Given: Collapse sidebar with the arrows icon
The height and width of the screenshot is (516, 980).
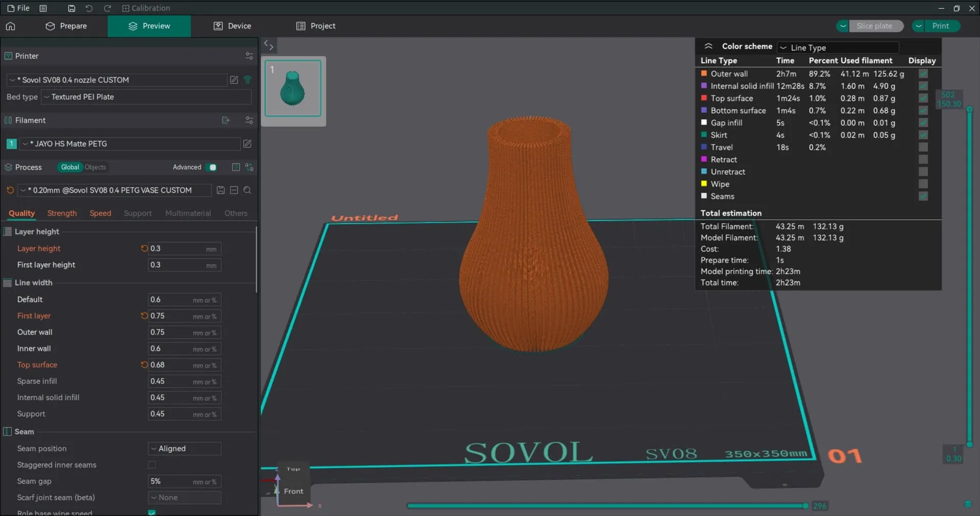Looking at the screenshot, I should pos(268,45).
